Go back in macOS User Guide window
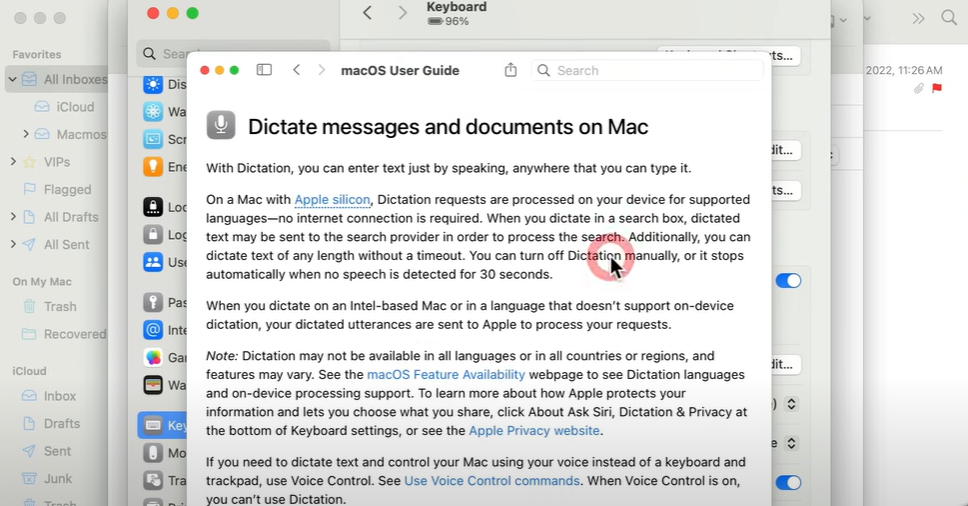This screenshot has height=506, width=968. (x=297, y=70)
